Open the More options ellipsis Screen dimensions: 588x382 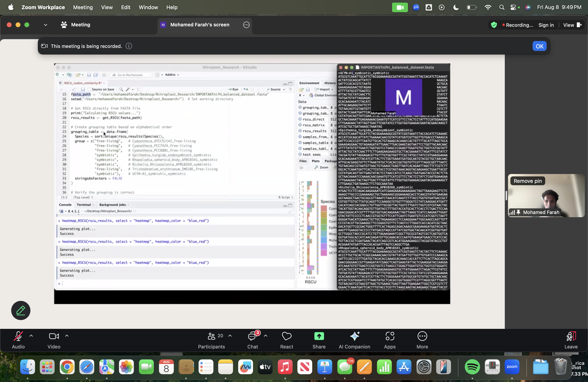(x=422, y=336)
